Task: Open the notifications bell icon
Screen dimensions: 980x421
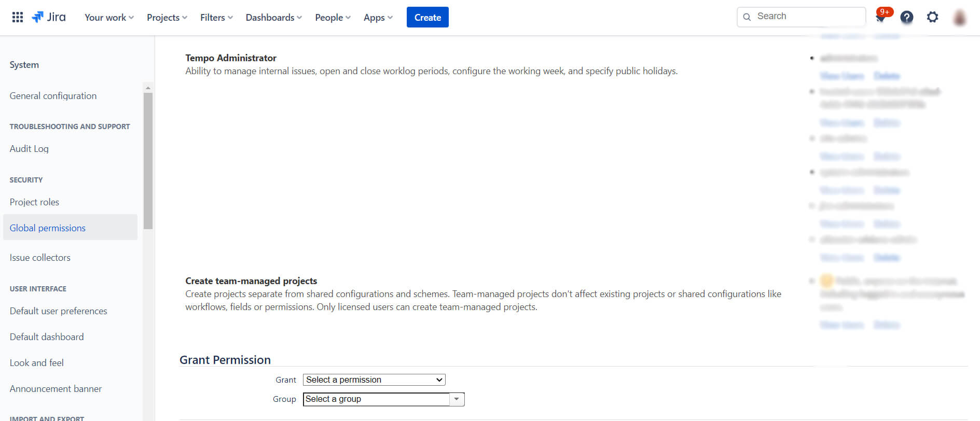Action: click(880, 18)
